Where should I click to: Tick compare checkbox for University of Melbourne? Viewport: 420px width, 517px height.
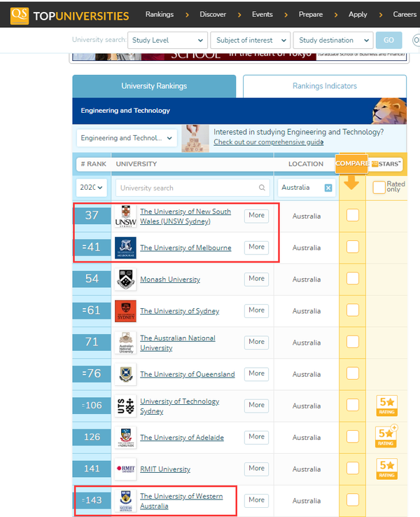(x=353, y=247)
